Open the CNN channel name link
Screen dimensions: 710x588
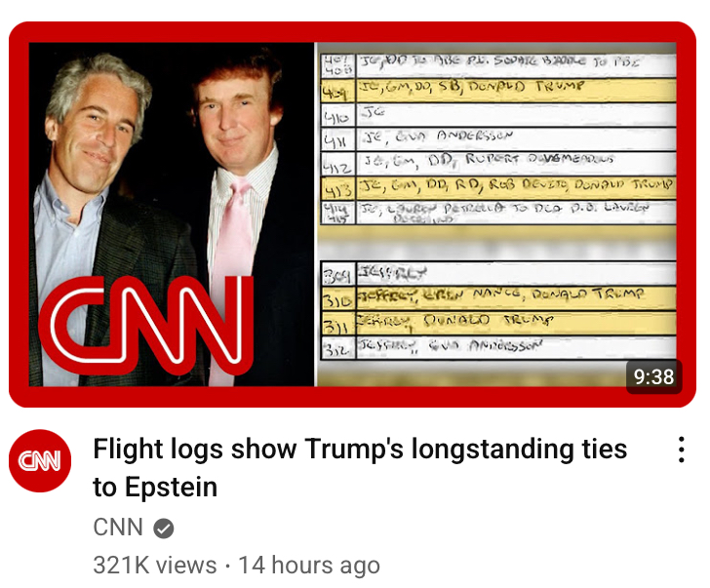tap(118, 528)
